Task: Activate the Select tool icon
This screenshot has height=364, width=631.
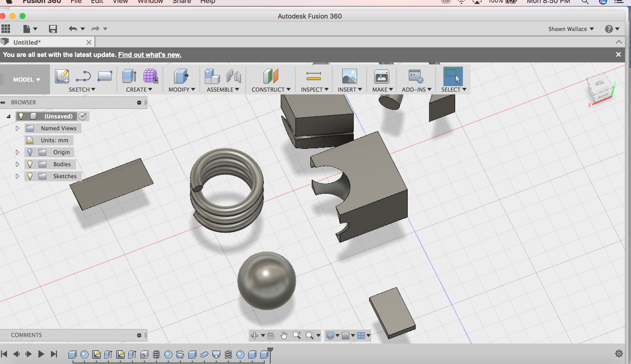Action: [453, 76]
